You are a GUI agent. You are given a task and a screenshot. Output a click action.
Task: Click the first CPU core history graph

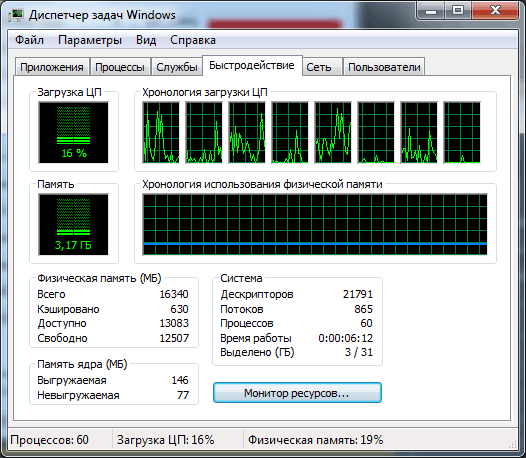tap(161, 133)
